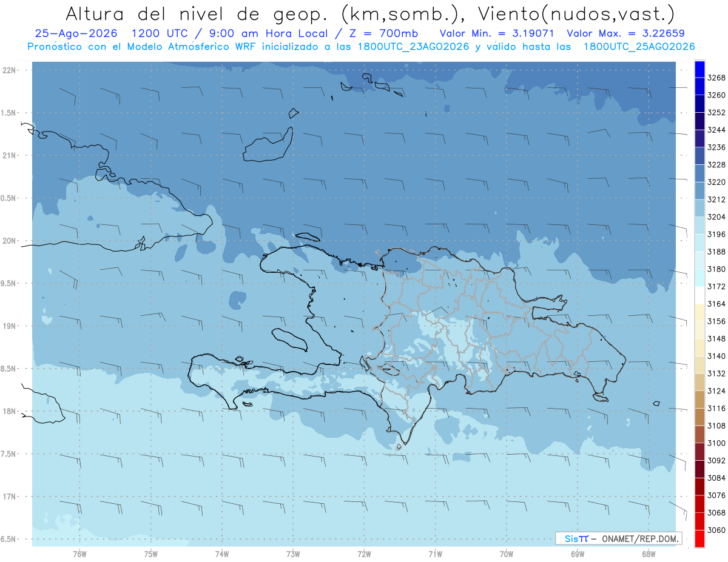The height and width of the screenshot is (562, 728).
Task: Click the legend value '3180'
Action: 716,269
